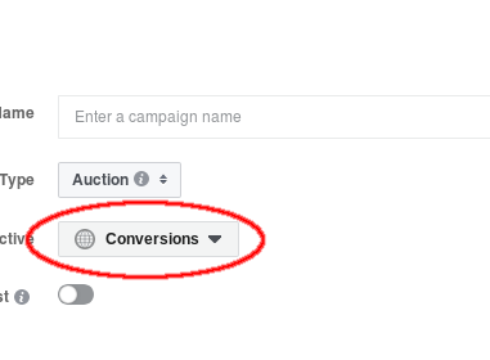Click the truncated label beside the lower info icon
Screen dimensions: 490x360
coord(4,296)
